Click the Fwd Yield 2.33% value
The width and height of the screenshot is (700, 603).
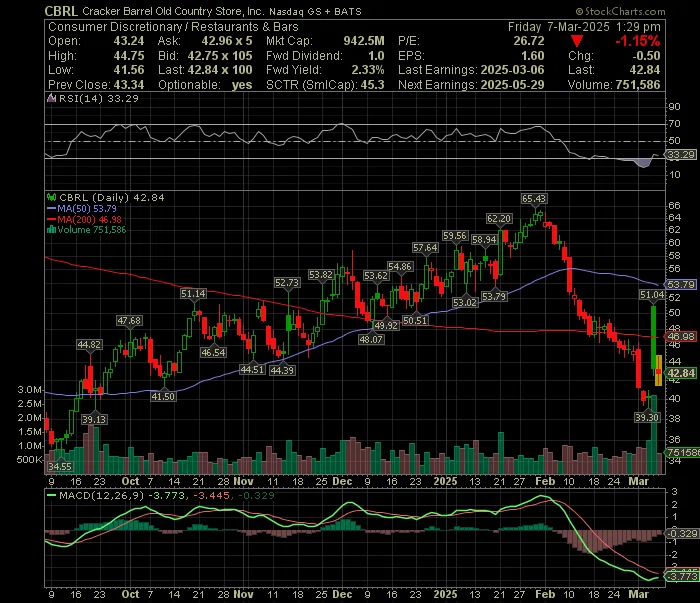368,70
